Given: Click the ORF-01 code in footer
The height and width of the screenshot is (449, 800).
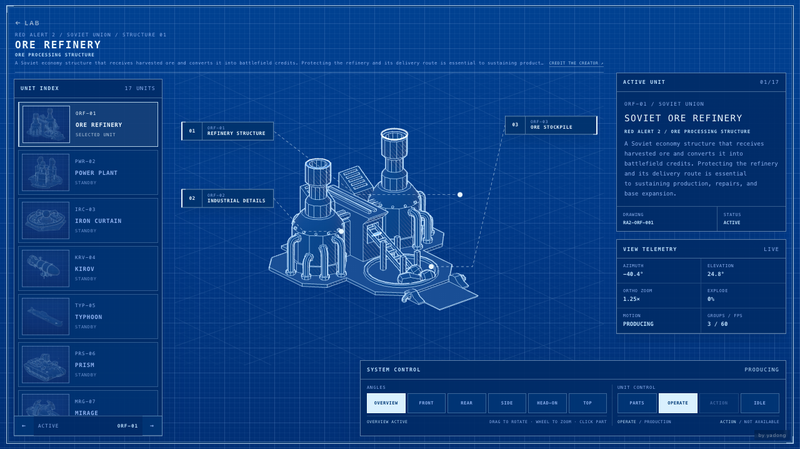Looking at the screenshot, I should coord(128,426).
